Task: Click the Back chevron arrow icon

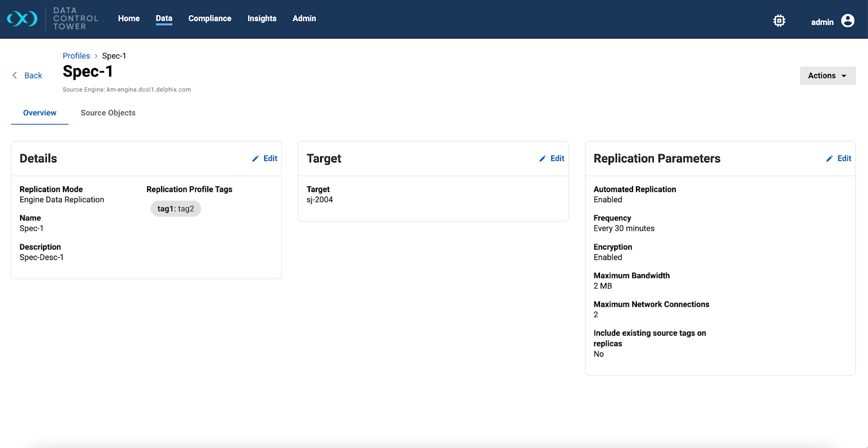Action: click(x=15, y=75)
